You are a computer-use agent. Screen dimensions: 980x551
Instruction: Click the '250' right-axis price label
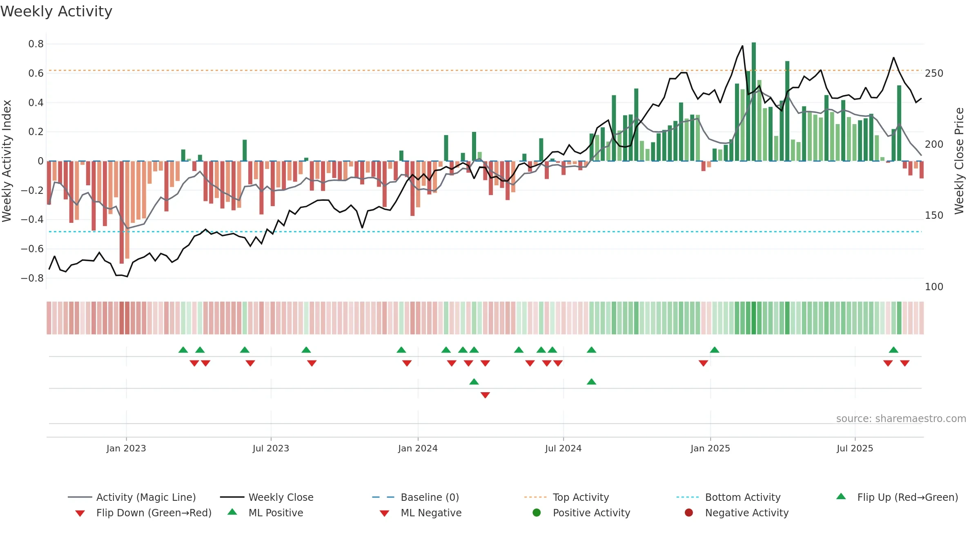click(x=934, y=73)
